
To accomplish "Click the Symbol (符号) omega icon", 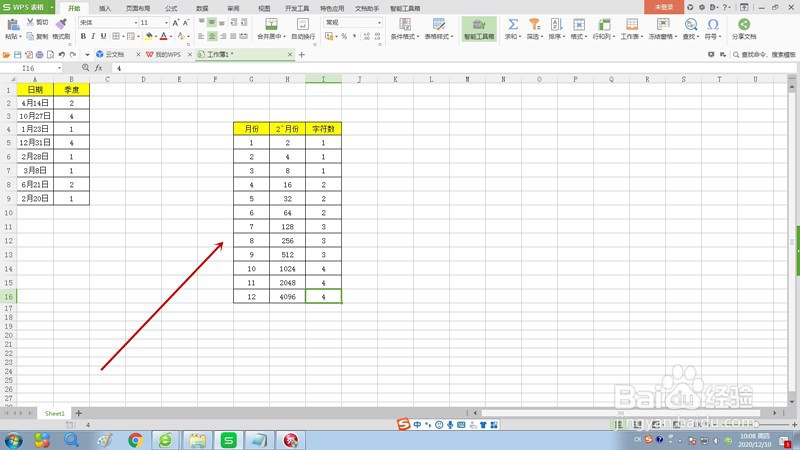I will coord(713,24).
